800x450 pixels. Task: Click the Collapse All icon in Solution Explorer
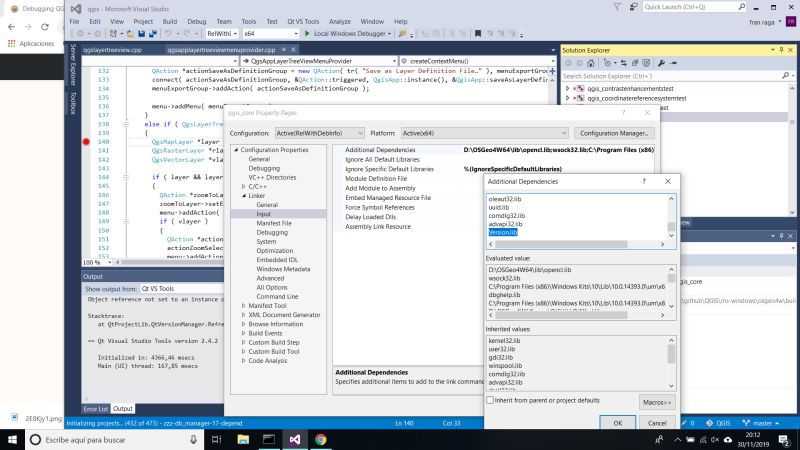(635, 63)
